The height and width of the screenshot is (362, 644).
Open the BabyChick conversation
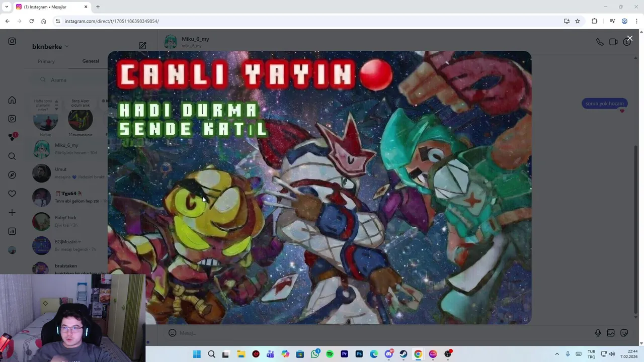(69, 221)
